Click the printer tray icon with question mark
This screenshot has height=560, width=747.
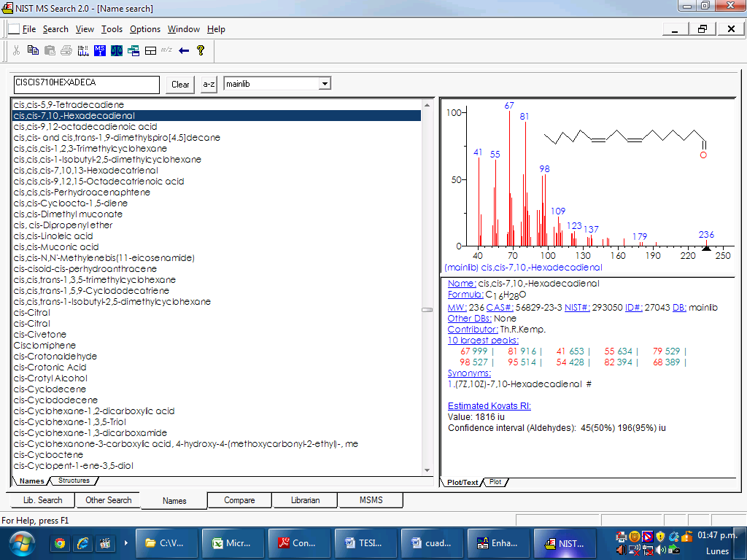[622, 537]
